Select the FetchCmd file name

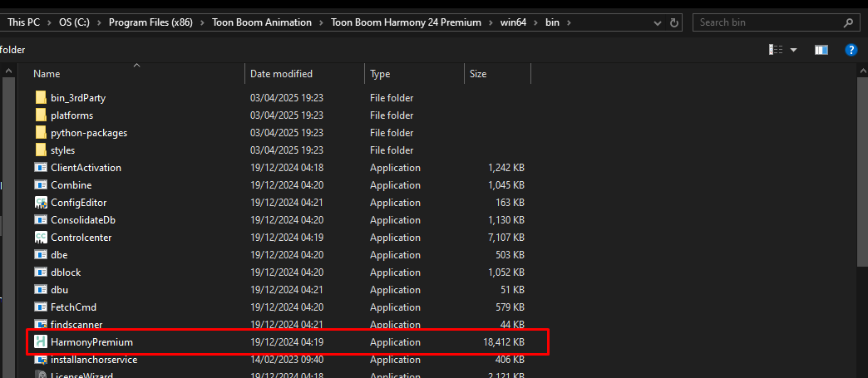[74, 307]
